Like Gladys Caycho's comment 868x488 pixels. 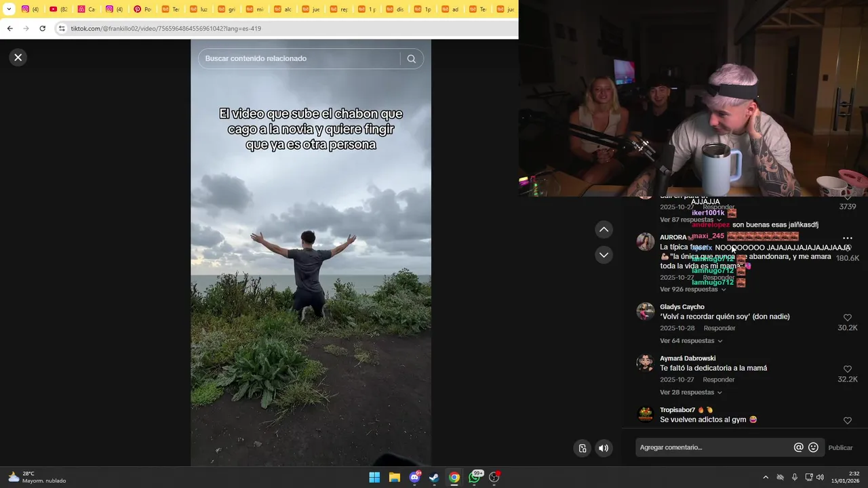click(847, 317)
